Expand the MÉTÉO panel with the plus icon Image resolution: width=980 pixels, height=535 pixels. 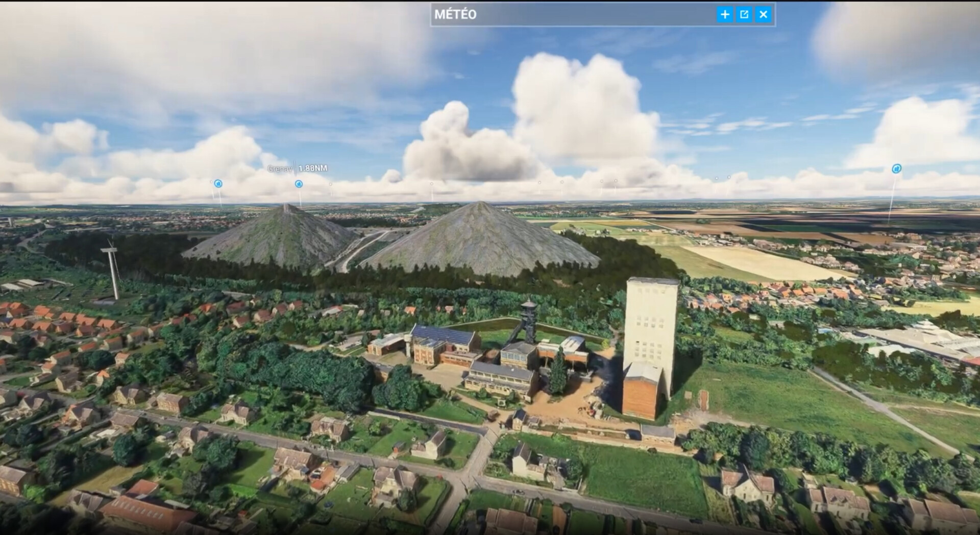pos(724,14)
